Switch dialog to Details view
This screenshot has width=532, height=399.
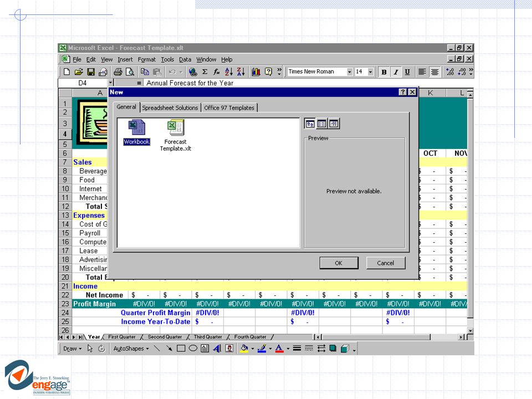coord(334,124)
